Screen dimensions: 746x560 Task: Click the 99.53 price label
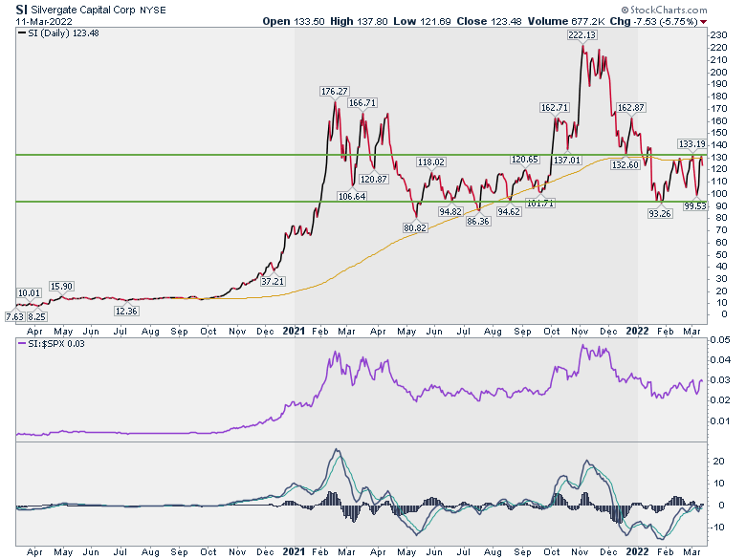pos(695,205)
